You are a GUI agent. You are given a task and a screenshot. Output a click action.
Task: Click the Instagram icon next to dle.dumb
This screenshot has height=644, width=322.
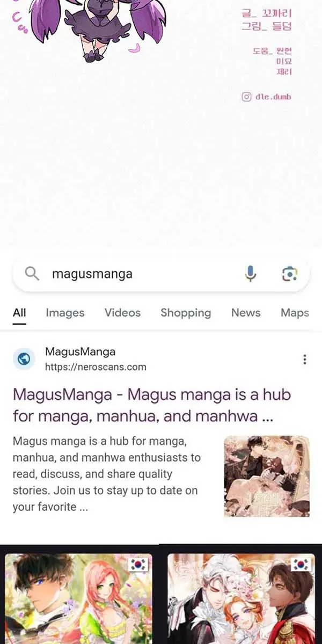pyautogui.click(x=246, y=97)
